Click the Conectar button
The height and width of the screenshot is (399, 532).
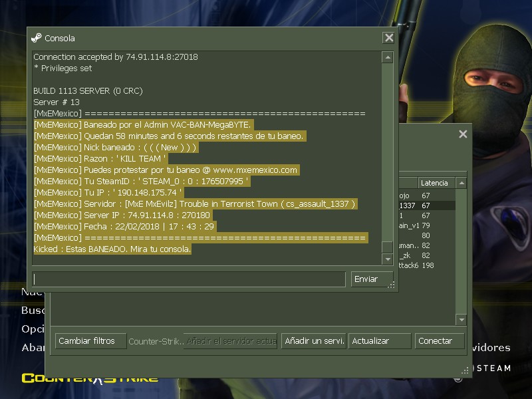pyautogui.click(x=440, y=341)
